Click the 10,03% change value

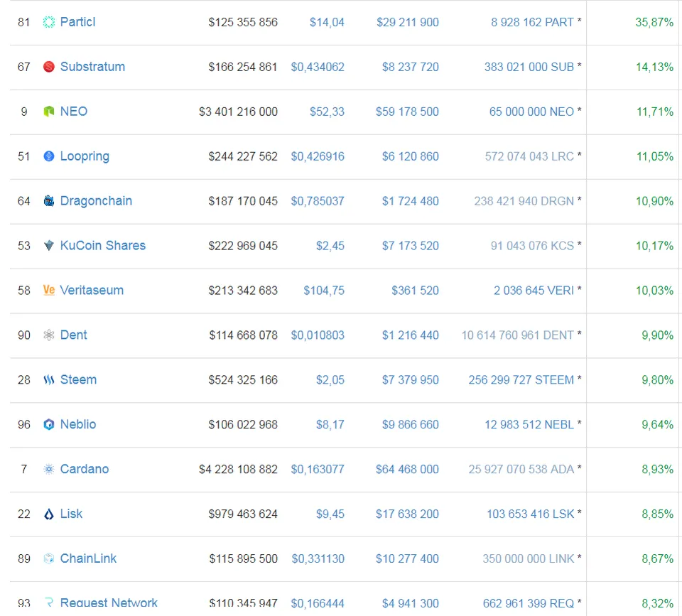(x=654, y=291)
